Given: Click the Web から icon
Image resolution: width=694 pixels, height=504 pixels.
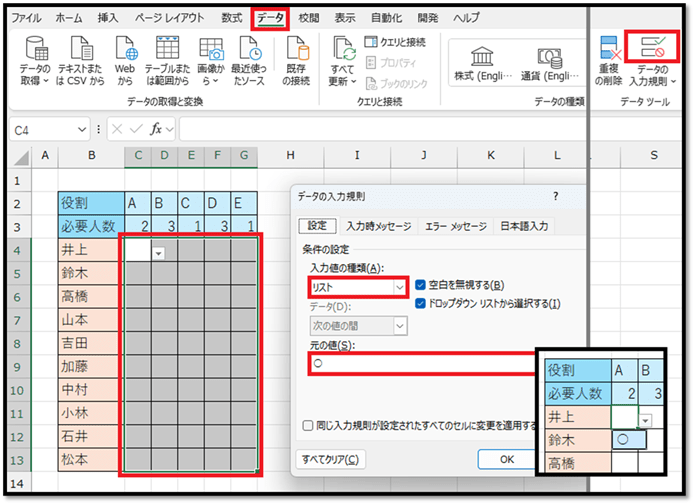Looking at the screenshot, I should coord(125,48).
